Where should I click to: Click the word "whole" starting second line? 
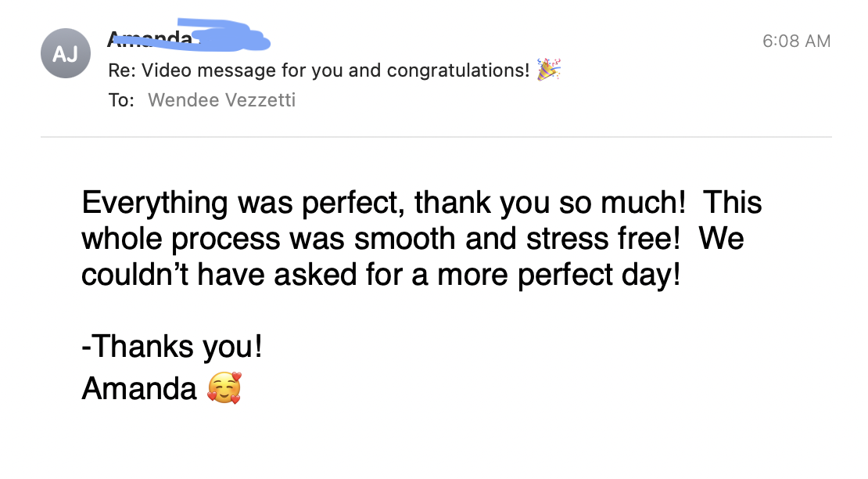123,239
